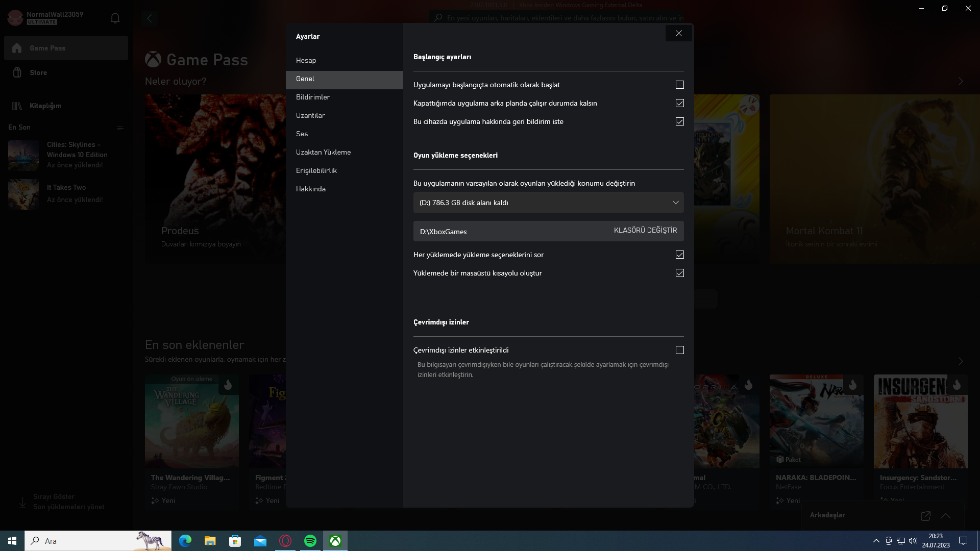Enable Çevrimdışı izinler checkbox
The height and width of the screenshot is (551, 980).
(679, 350)
